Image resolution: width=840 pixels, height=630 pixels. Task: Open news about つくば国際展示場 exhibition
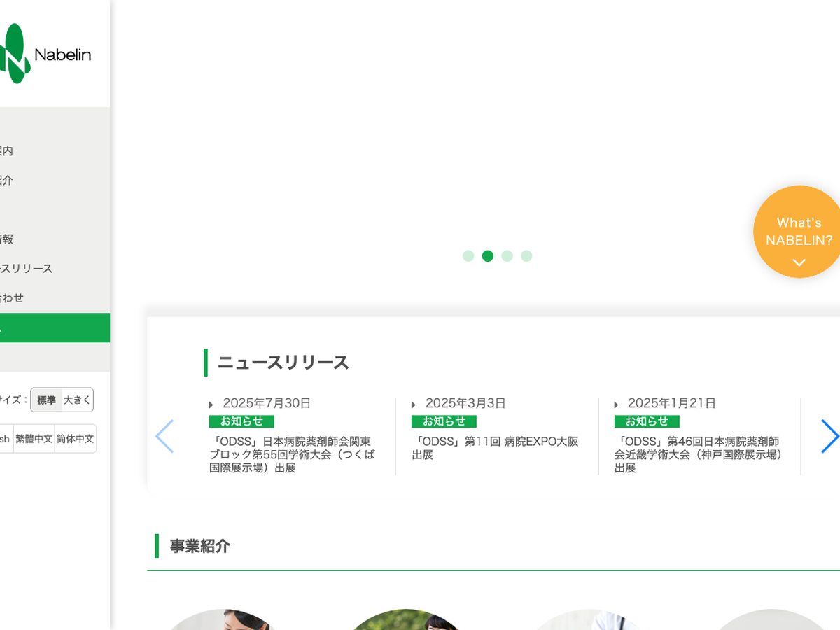point(292,454)
